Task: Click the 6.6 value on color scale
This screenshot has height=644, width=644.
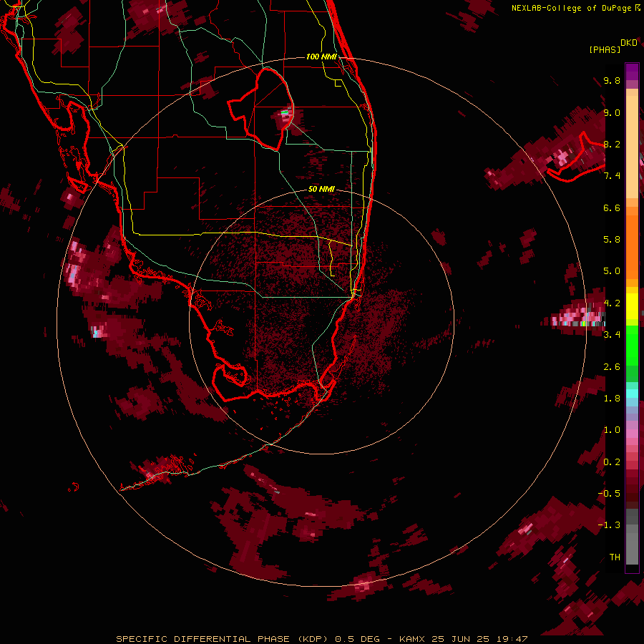Action: click(x=612, y=208)
